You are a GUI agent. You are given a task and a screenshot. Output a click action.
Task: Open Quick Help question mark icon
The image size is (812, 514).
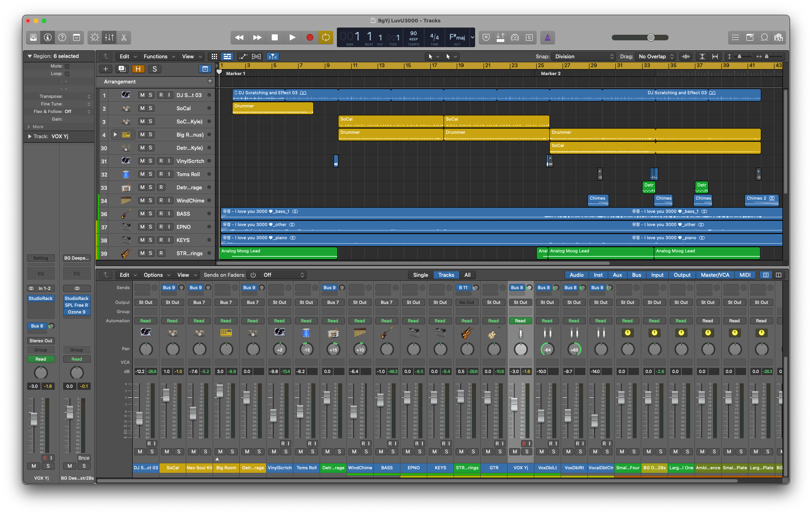pos(62,37)
